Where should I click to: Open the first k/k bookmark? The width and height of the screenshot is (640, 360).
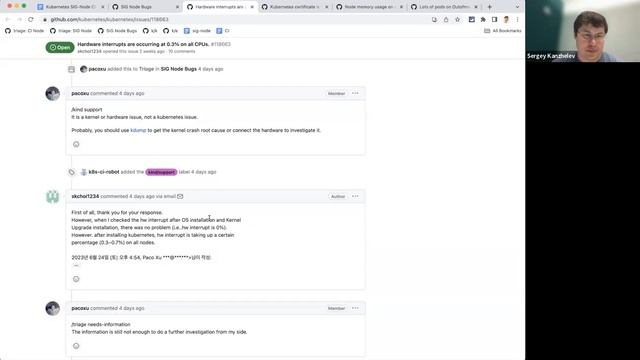pyautogui.click(x=150, y=31)
